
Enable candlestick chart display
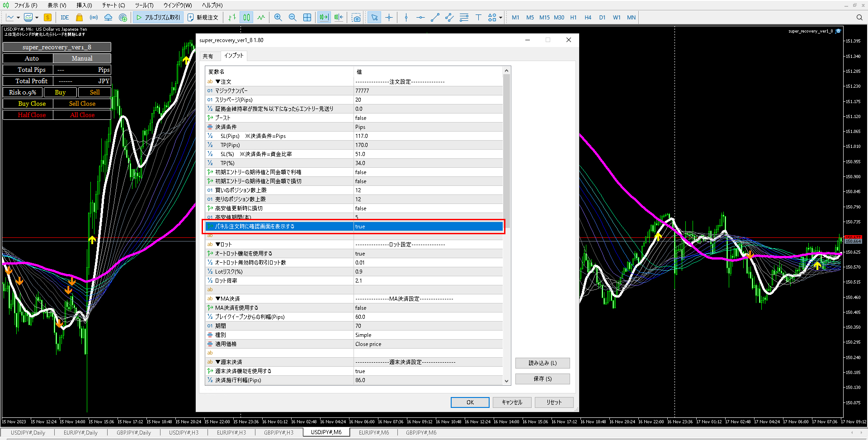click(246, 18)
